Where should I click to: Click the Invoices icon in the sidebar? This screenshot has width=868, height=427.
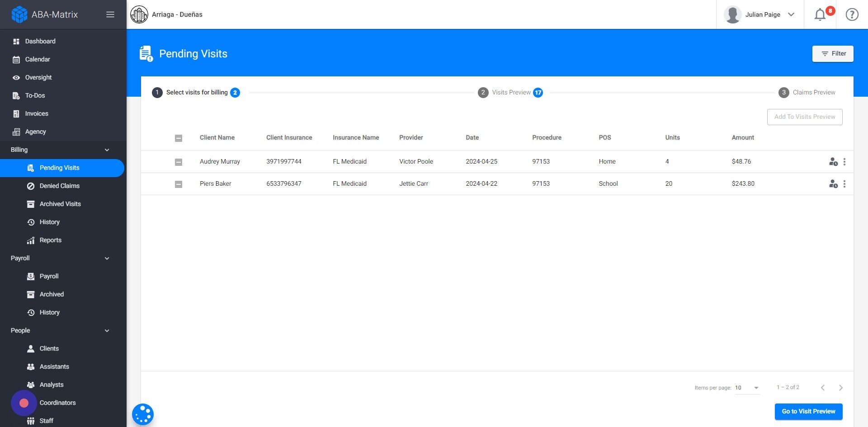pyautogui.click(x=16, y=113)
